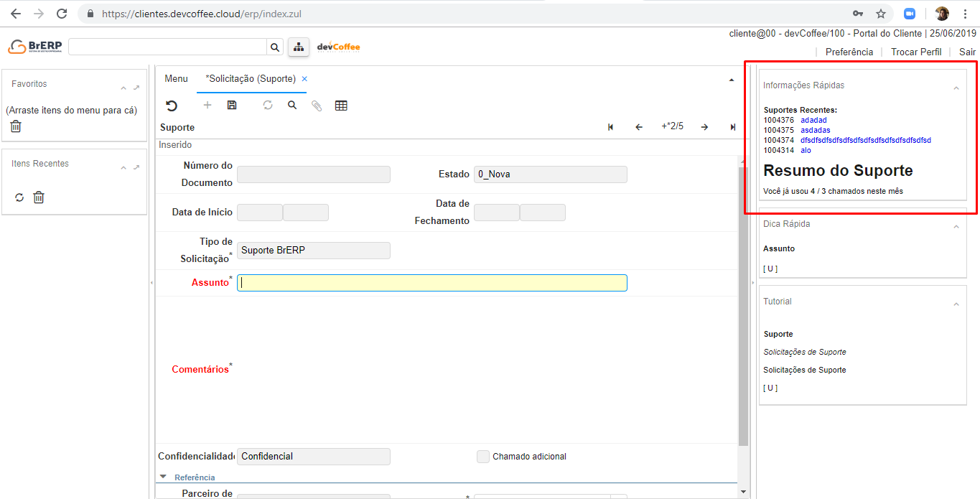Screen dimensions: 980x499
Task: Go to the next record arrow
Action: click(704, 127)
